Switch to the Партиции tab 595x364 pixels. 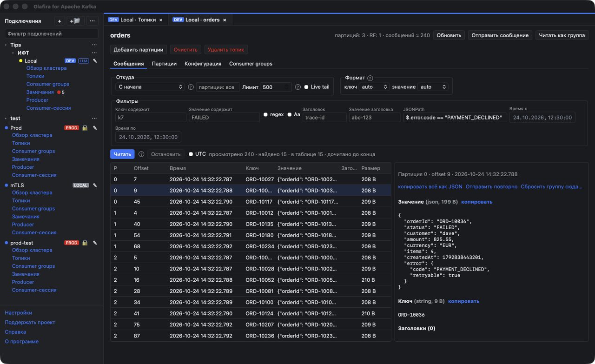[164, 64]
